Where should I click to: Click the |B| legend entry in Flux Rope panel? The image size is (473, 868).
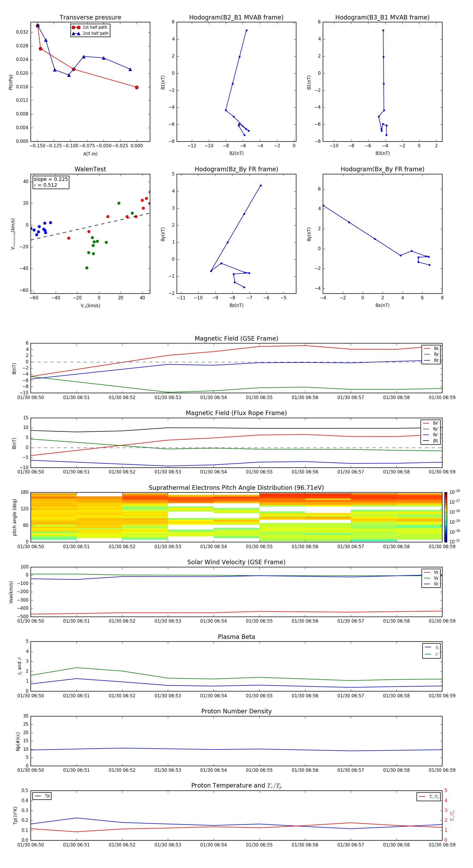tap(431, 441)
